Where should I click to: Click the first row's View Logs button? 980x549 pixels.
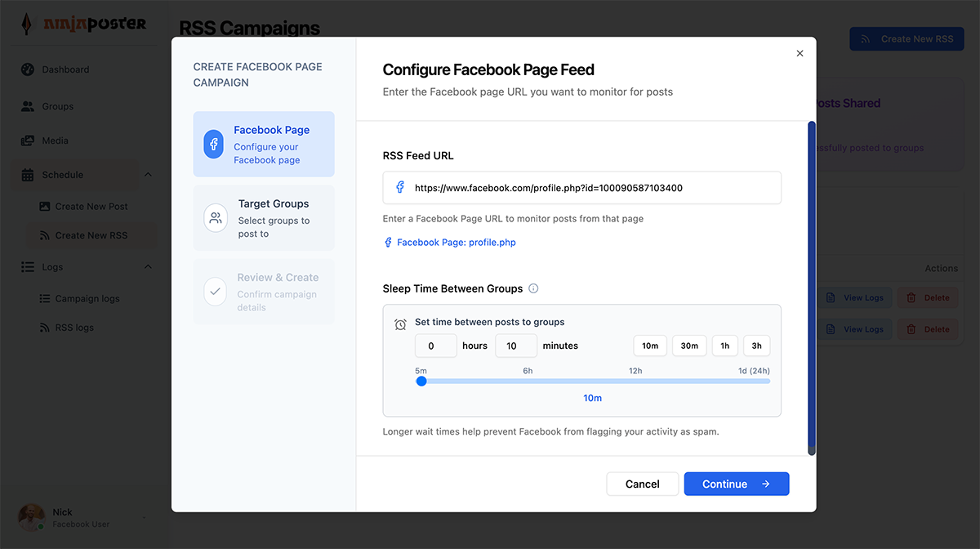(854, 298)
